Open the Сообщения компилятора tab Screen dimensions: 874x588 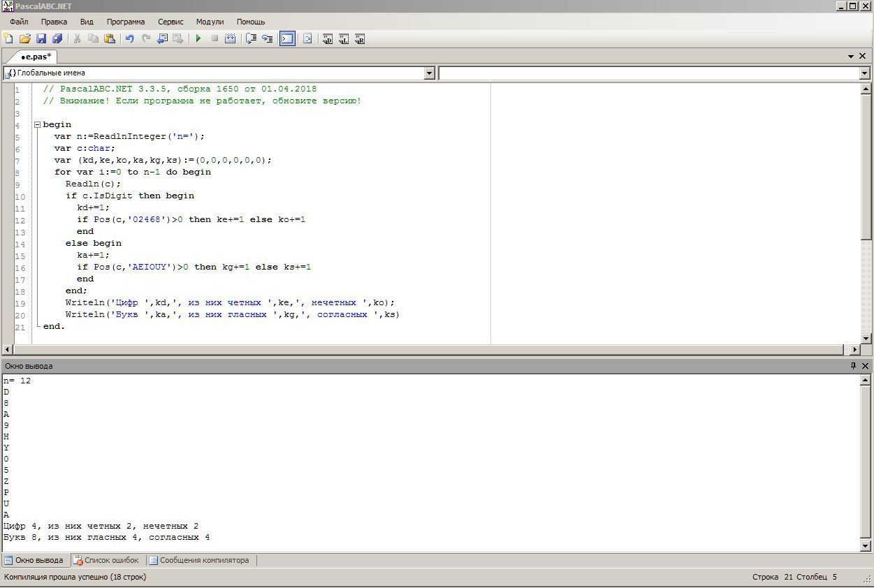pos(199,560)
